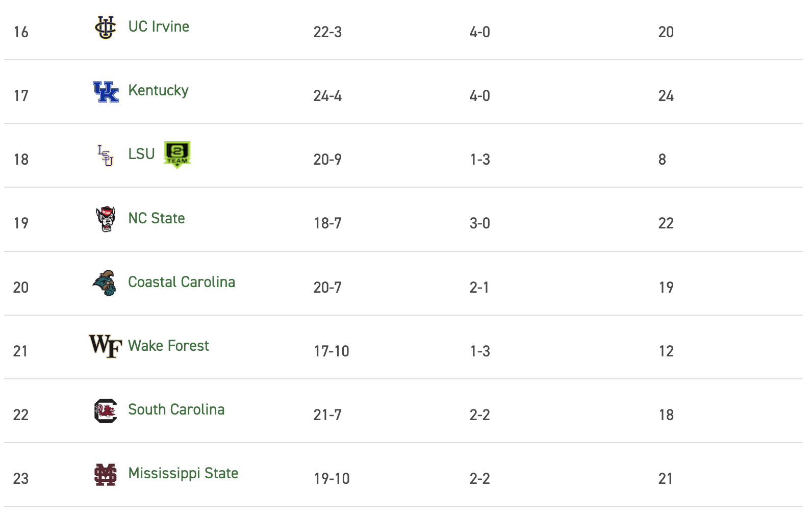Select the rank 23 cell
The height and width of the screenshot is (516, 812).
pyautogui.click(x=21, y=479)
